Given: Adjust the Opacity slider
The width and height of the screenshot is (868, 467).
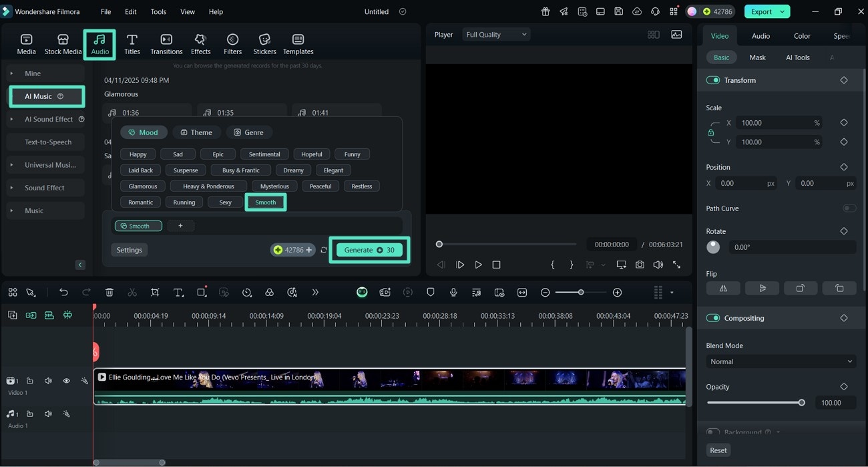Looking at the screenshot, I should tap(754, 403).
